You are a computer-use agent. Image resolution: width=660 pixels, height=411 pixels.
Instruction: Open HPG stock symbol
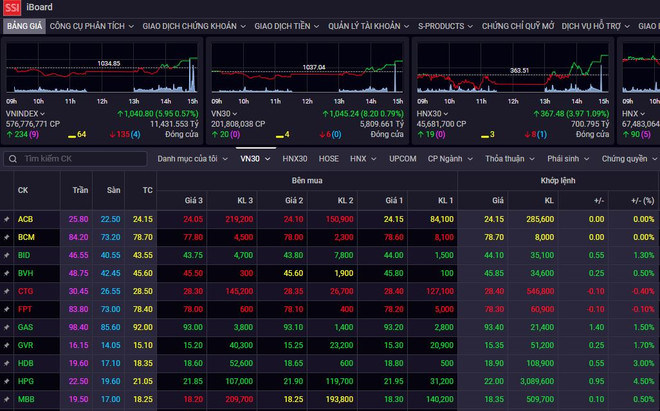pyautogui.click(x=26, y=382)
